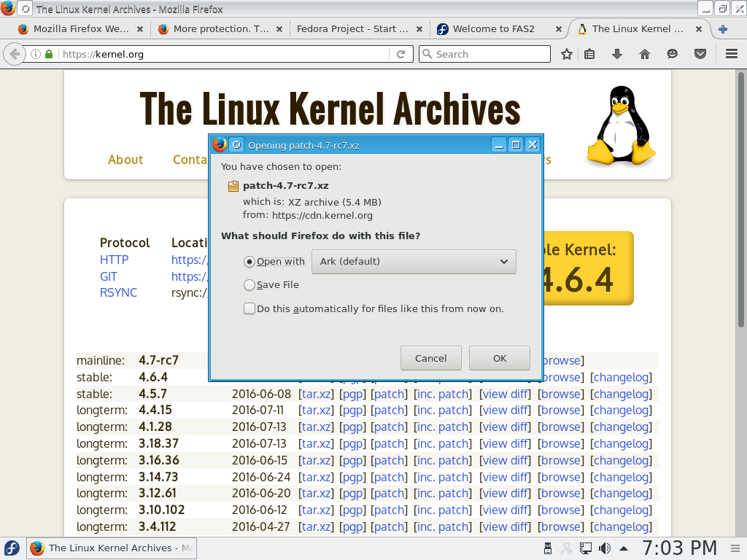747x560 pixels.
Task: Click Cancel in the download dialog
Action: point(430,358)
